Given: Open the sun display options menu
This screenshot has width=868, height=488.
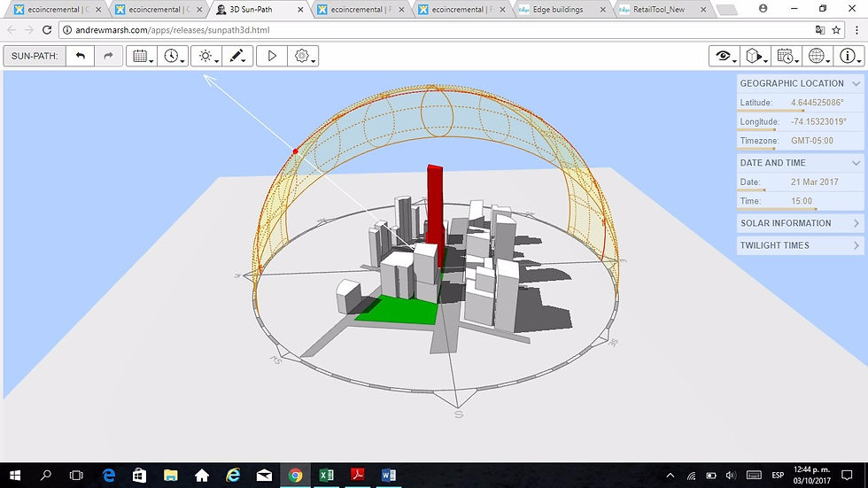Looking at the screenshot, I should (206, 56).
